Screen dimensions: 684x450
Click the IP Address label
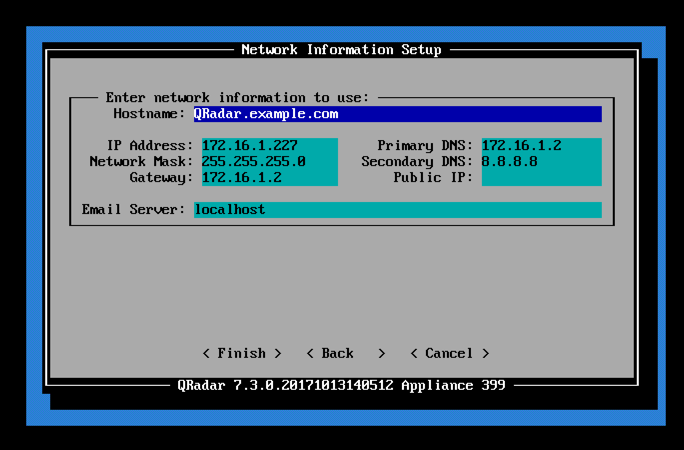pyautogui.click(x=150, y=146)
